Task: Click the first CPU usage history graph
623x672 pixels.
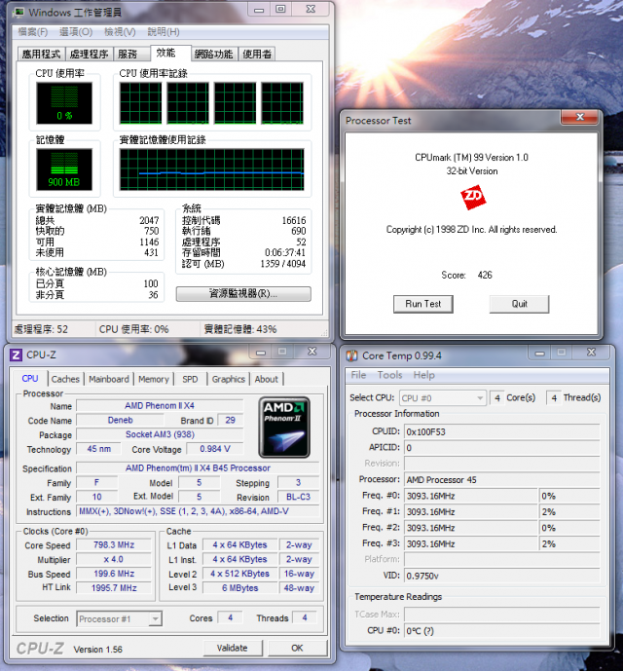Action: pyautogui.click(x=140, y=103)
